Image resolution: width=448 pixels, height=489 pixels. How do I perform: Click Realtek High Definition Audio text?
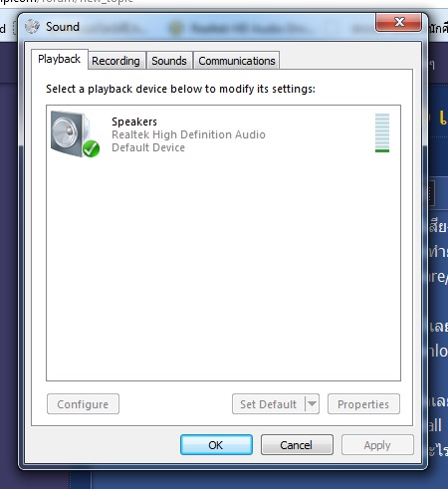point(188,134)
